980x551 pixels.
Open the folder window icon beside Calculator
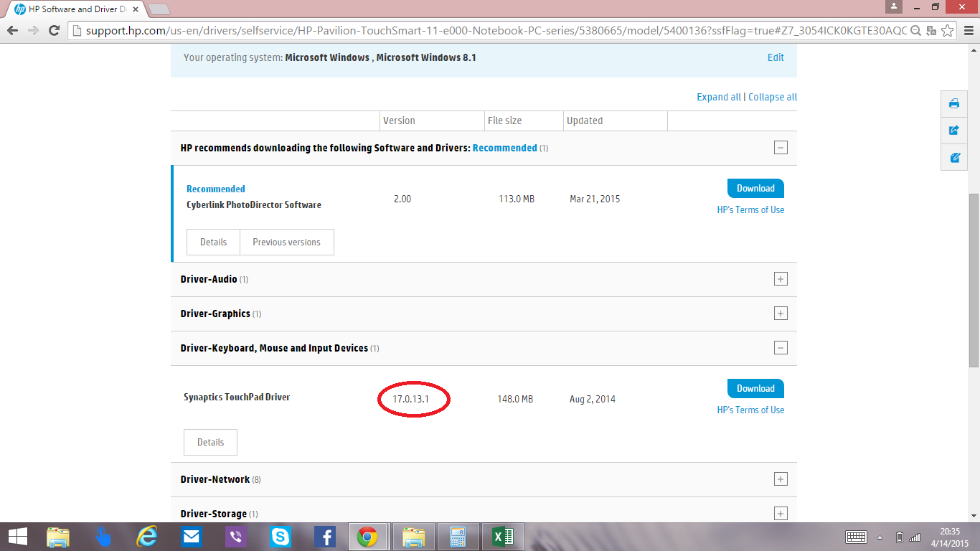414,537
